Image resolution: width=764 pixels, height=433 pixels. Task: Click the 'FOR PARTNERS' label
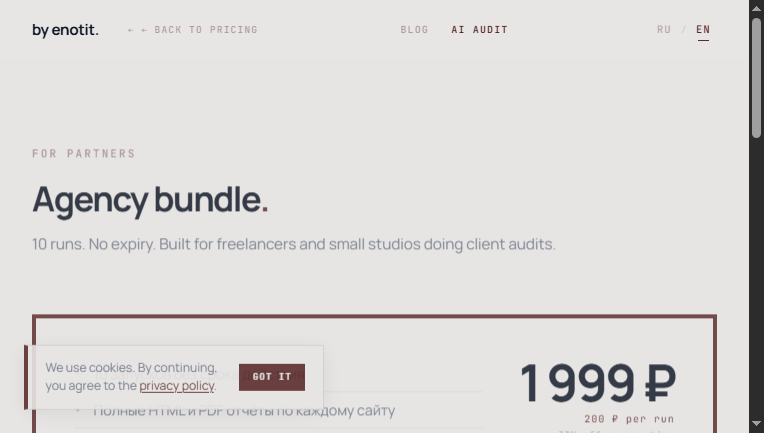click(84, 154)
